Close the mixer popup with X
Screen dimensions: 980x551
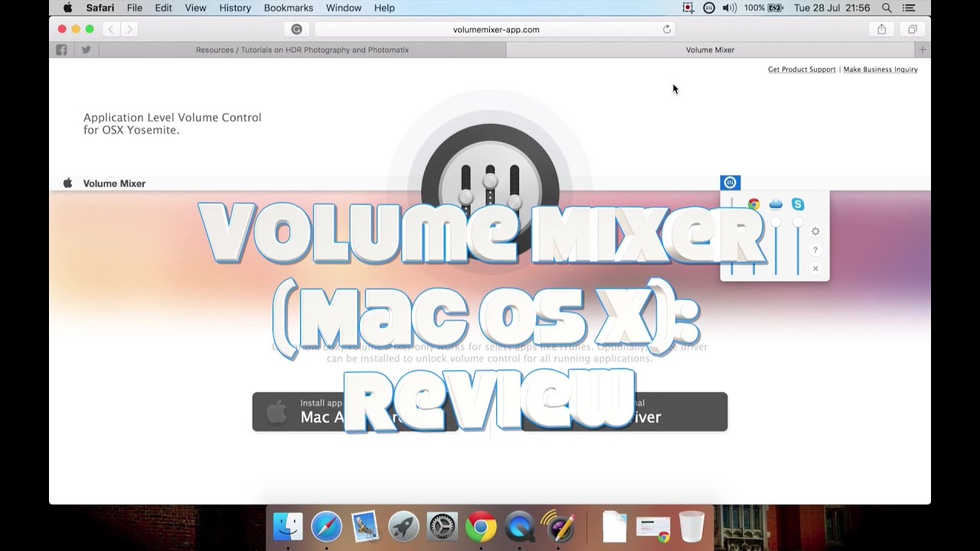pyautogui.click(x=815, y=269)
